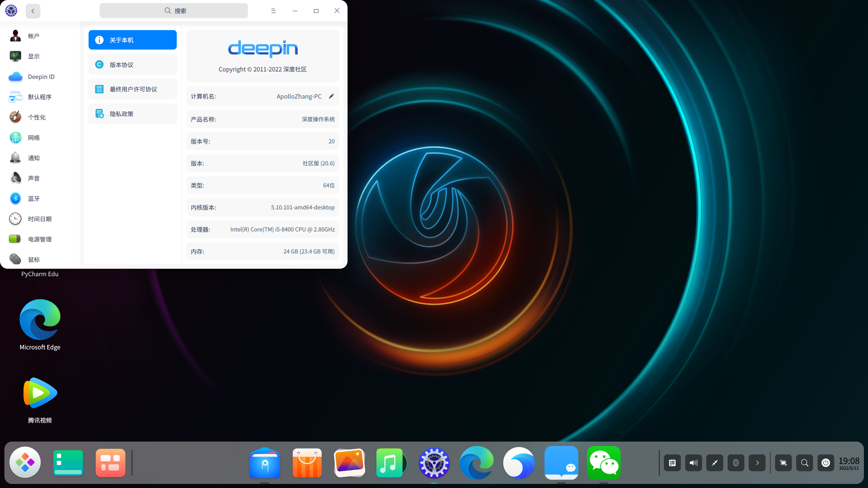Toggle Bluetooth from the system tray

point(736,462)
